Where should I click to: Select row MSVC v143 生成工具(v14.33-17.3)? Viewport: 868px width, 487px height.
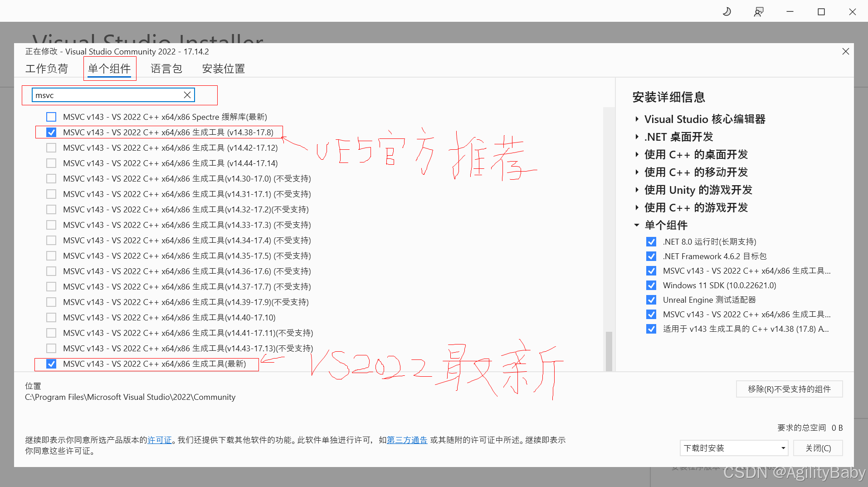click(x=179, y=225)
